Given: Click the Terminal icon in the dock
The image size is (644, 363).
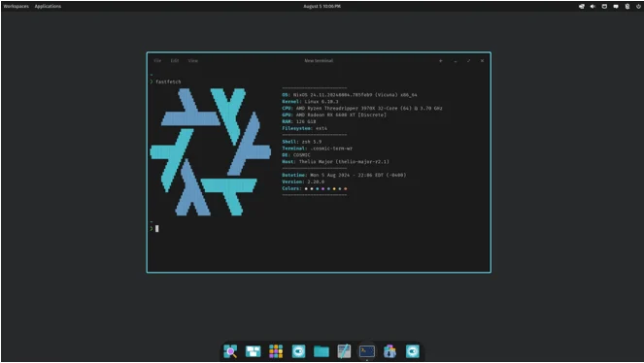Looking at the screenshot, I should [367, 351].
